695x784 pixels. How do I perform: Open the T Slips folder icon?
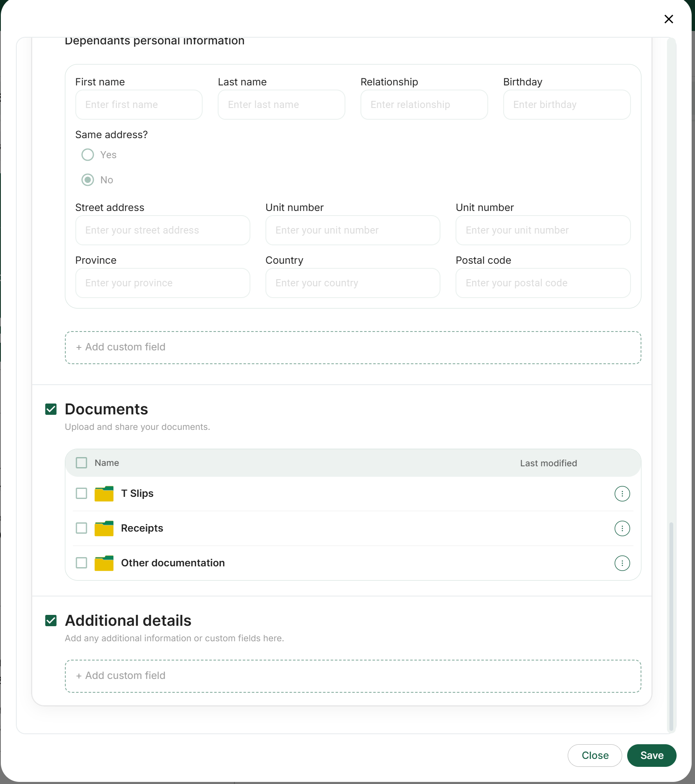(104, 494)
